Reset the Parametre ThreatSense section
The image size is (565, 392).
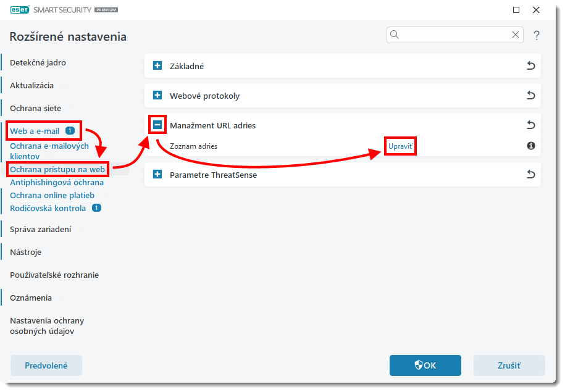pos(530,175)
